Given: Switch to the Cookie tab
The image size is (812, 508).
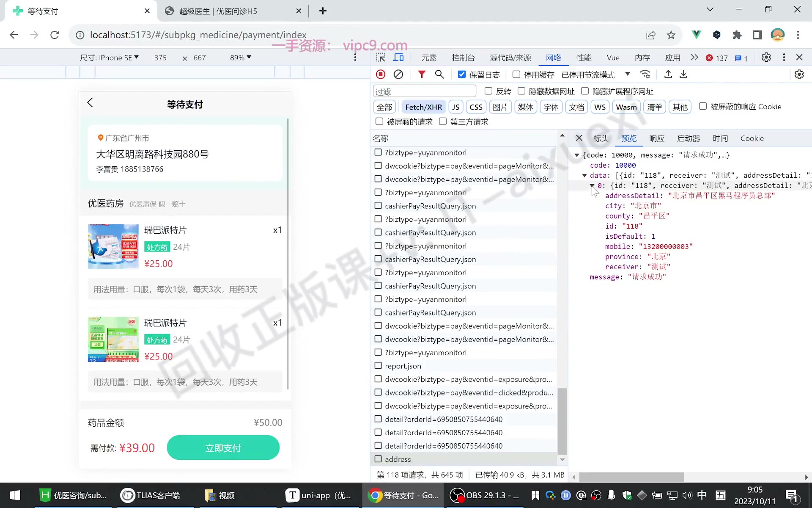Looking at the screenshot, I should tap(752, 138).
